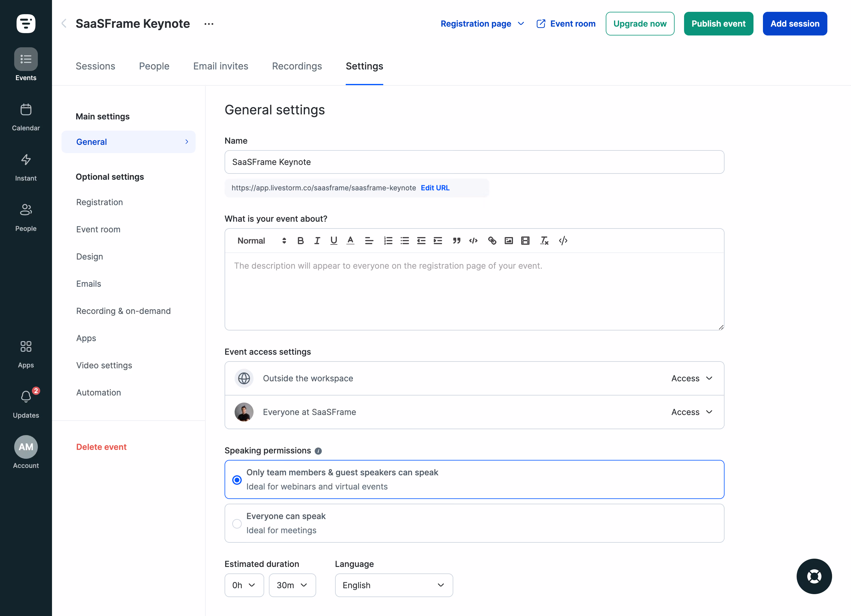The width and height of the screenshot is (851, 616).
Task: Click the Publish event button
Action: (718, 24)
